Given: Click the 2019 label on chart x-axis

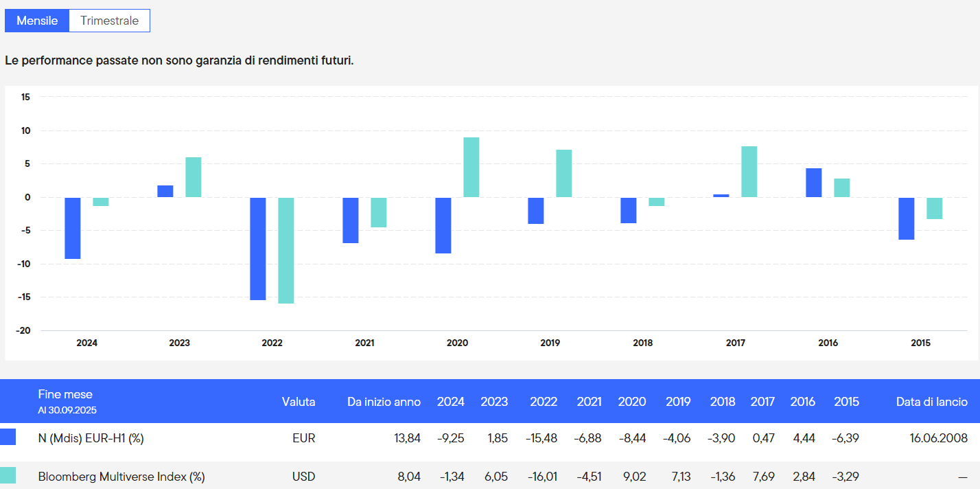Looking at the screenshot, I should pos(550,343).
